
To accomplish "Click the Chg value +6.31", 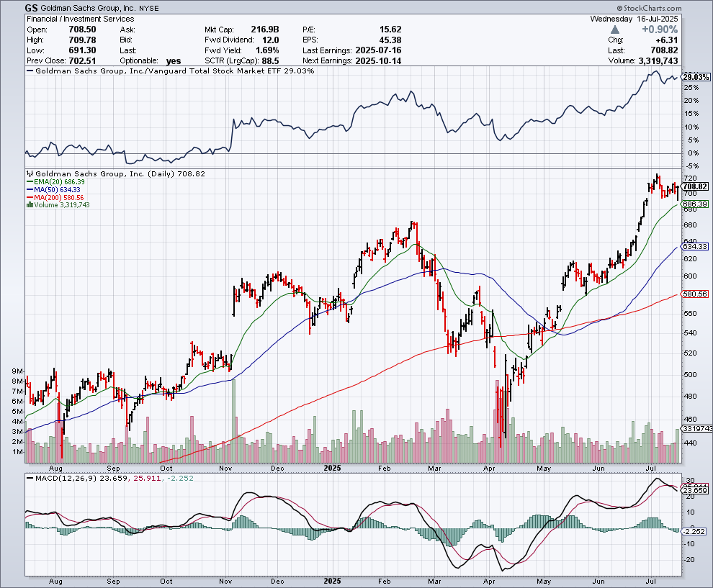I will [666, 40].
